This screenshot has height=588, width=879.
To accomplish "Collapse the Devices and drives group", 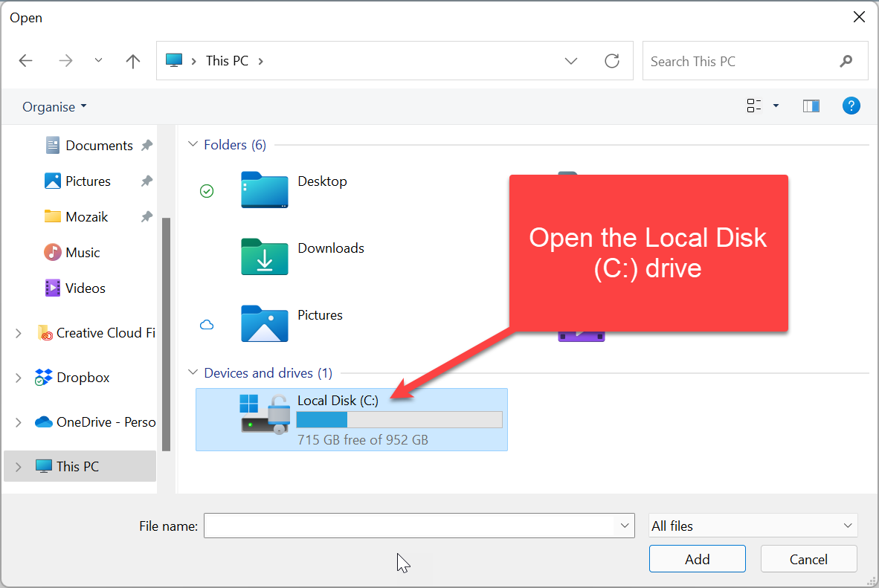I will (193, 373).
